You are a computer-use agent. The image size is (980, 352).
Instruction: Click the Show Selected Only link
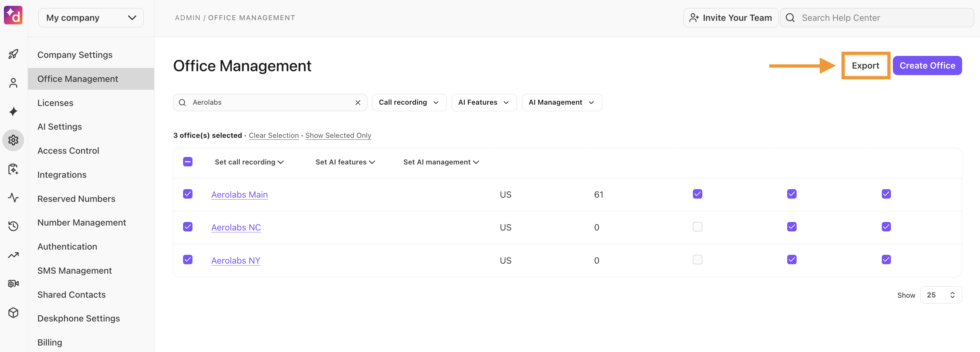coord(338,136)
